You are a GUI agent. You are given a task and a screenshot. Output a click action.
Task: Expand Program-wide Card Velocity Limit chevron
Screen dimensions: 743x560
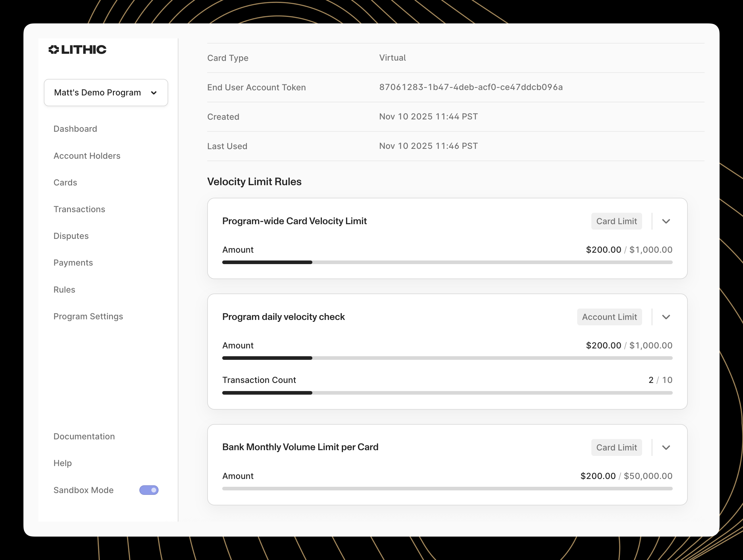point(666,221)
